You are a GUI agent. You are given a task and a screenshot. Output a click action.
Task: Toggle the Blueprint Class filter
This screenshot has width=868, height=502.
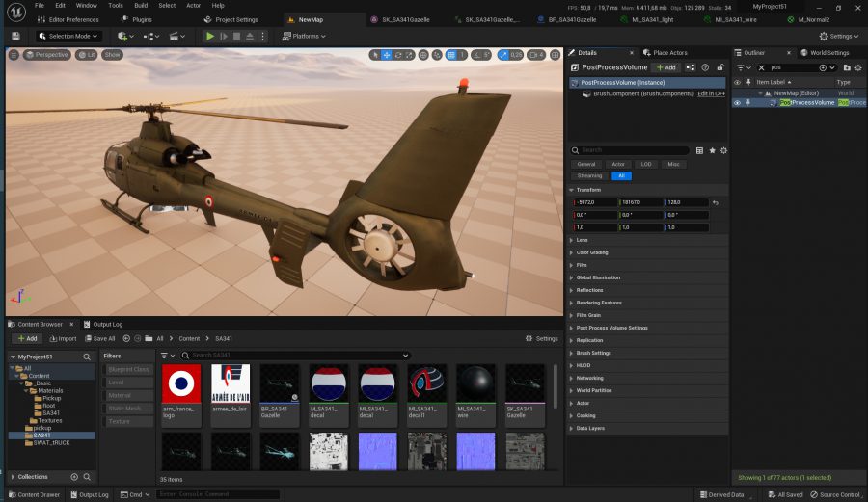(x=128, y=369)
